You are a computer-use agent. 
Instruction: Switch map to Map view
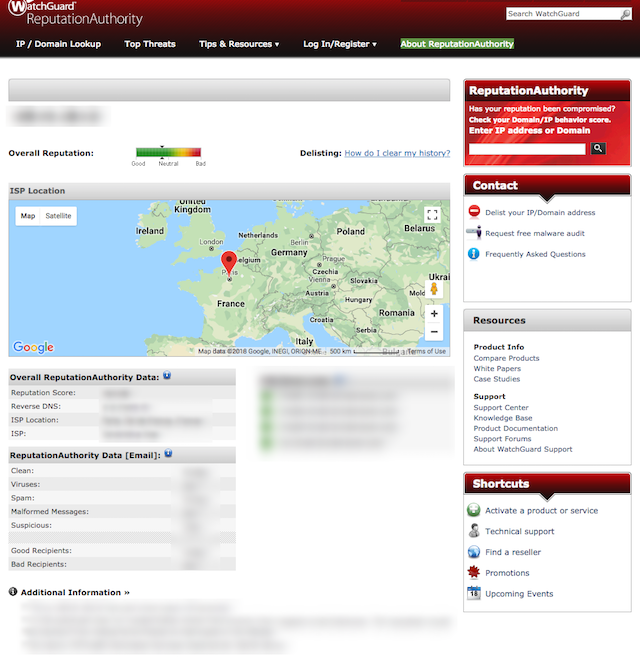coord(28,216)
